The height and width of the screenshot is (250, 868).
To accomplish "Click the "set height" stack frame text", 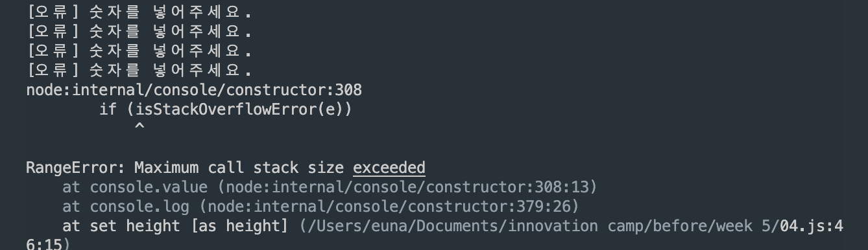I will [x=135, y=226].
